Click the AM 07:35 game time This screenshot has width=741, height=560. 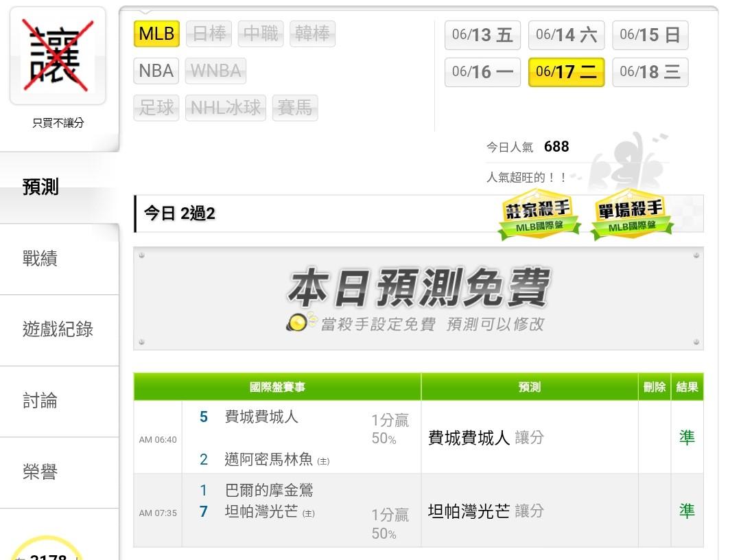(x=158, y=513)
